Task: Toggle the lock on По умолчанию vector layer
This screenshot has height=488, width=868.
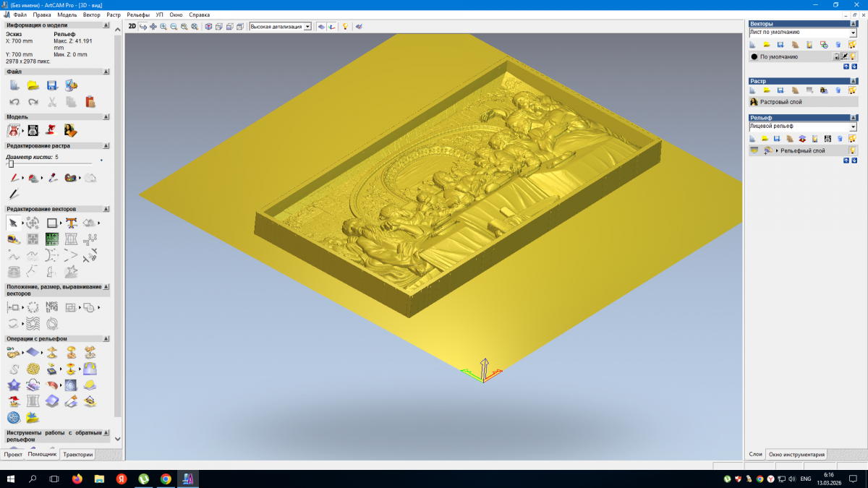Action: (x=836, y=56)
